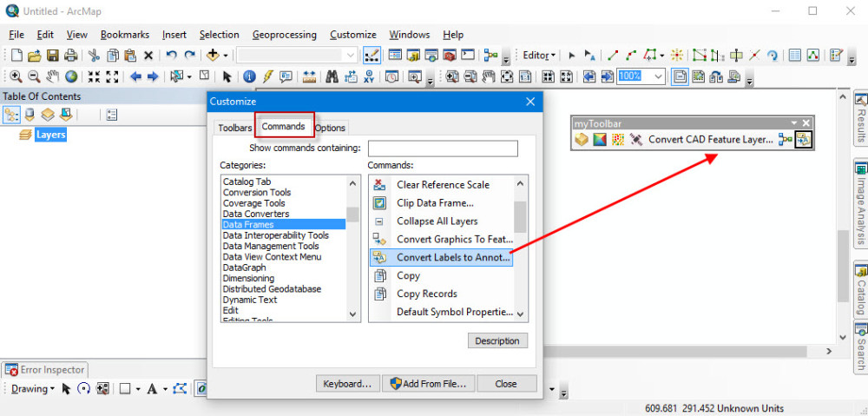Click the Description button
This screenshot has height=416, width=868.
tap(497, 340)
